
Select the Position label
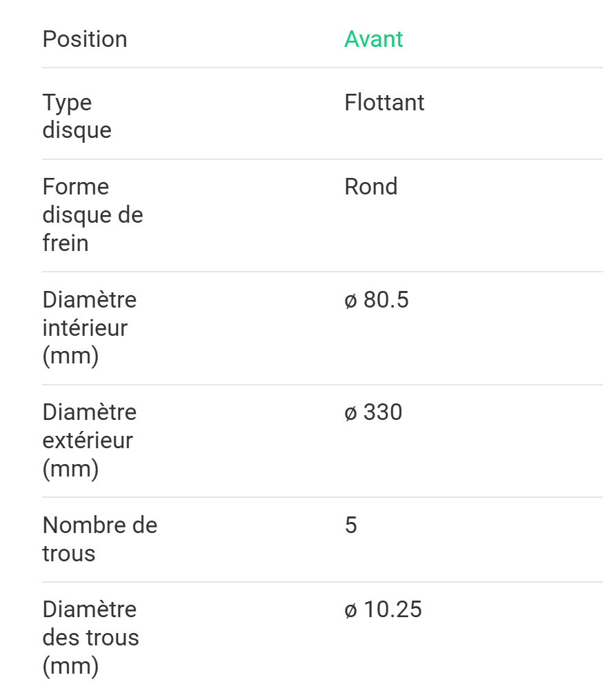(85, 39)
